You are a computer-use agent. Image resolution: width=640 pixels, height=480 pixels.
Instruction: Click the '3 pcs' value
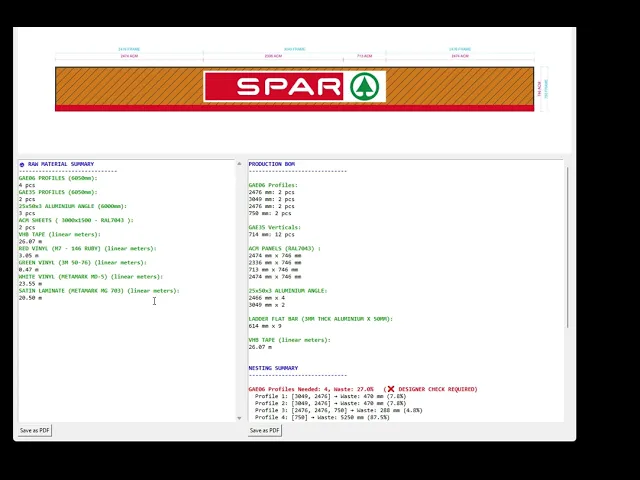point(27,213)
